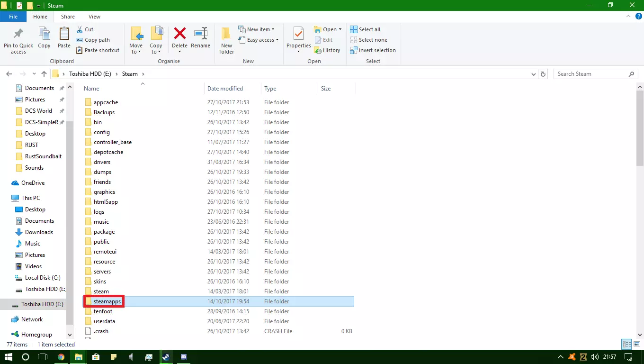
Task: Create a New folder from the ribbon
Action: coord(226,41)
